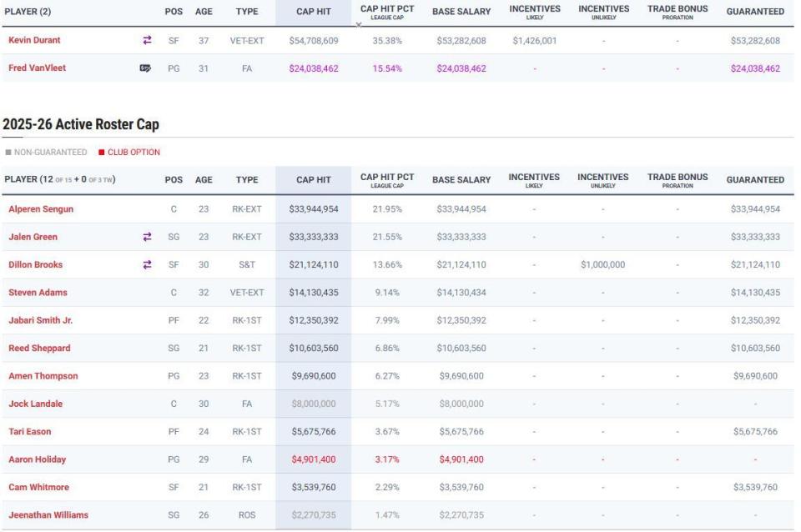Sort top table by PLAYER (2) header
This screenshot has width=801, height=532.
pyautogui.click(x=28, y=12)
